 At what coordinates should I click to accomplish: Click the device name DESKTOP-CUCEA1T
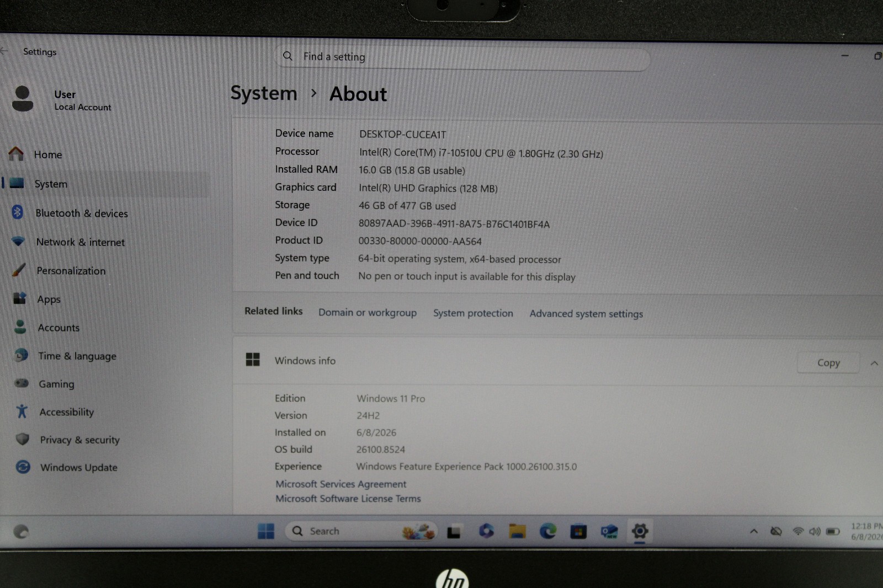click(x=403, y=134)
